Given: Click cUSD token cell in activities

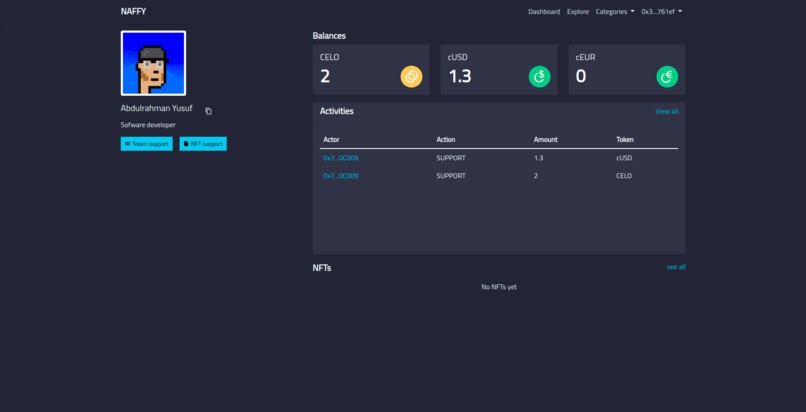Looking at the screenshot, I should click(x=624, y=158).
